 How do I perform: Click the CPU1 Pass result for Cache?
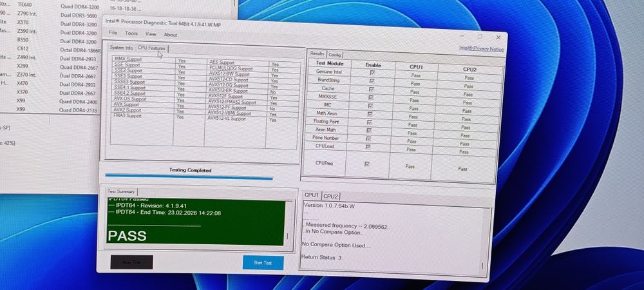point(415,92)
